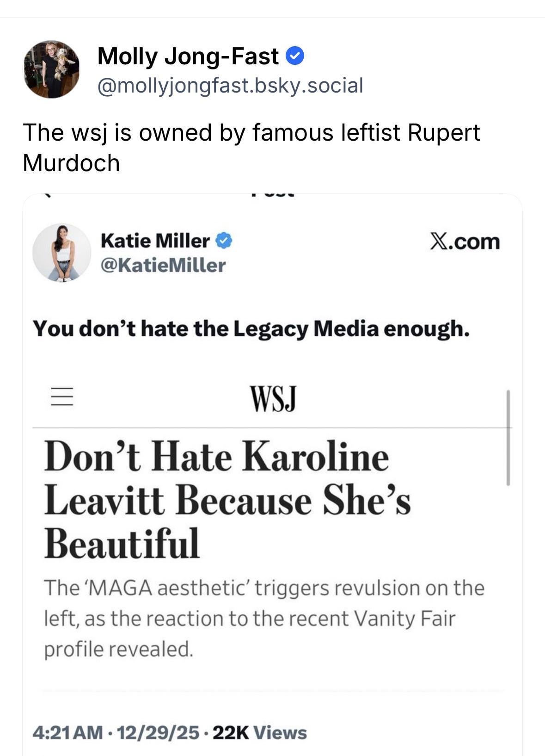Open the 22K Views count
Image resolution: width=545 pixels, height=756 pixels.
coord(259,732)
